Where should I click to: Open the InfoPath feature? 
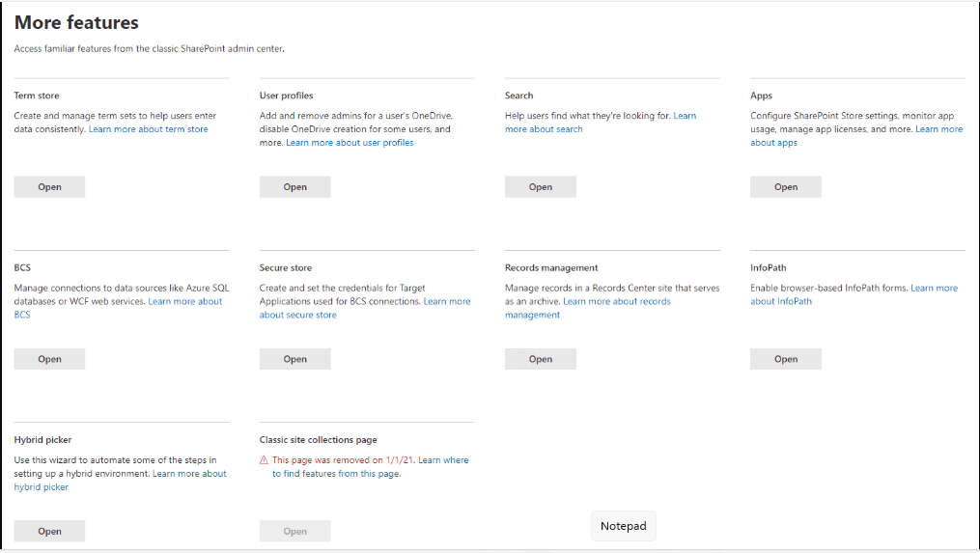point(785,359)
